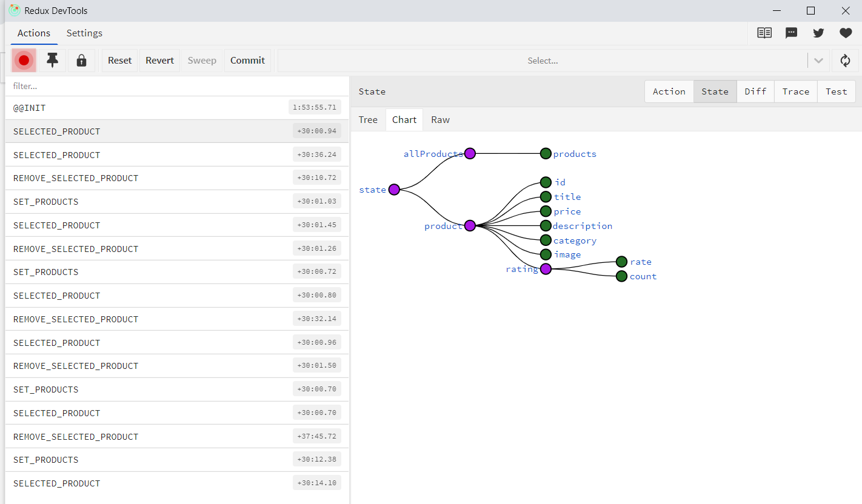Click the sync/refresh arrows icon

[845, 61]
